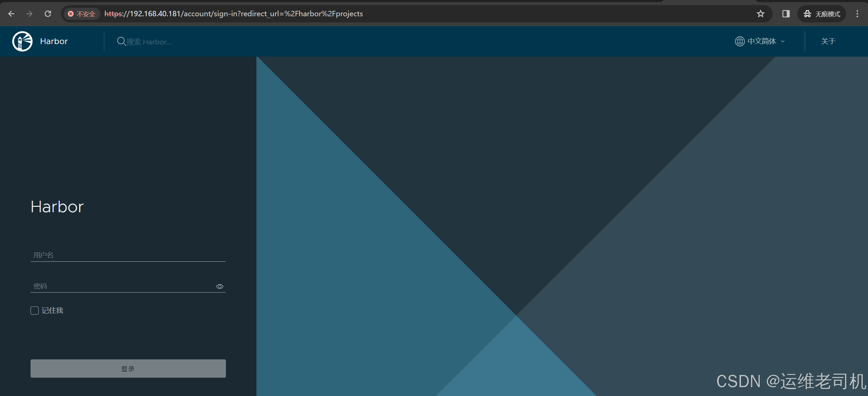The width and height of the screenshot is (868, 396).
Task: Click the 搜索 Harbor search box
Action: click(x=149, y=42)
